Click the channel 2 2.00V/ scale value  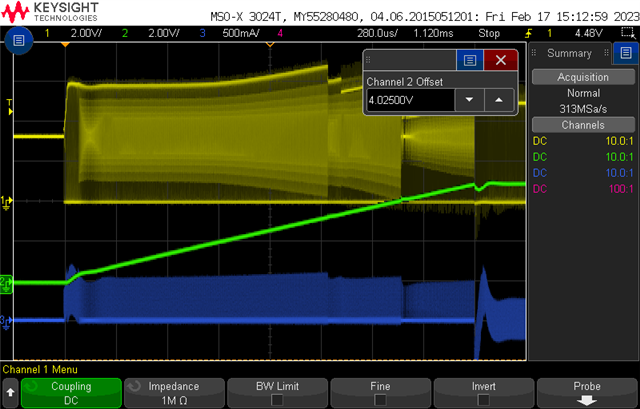click(163, 33)
